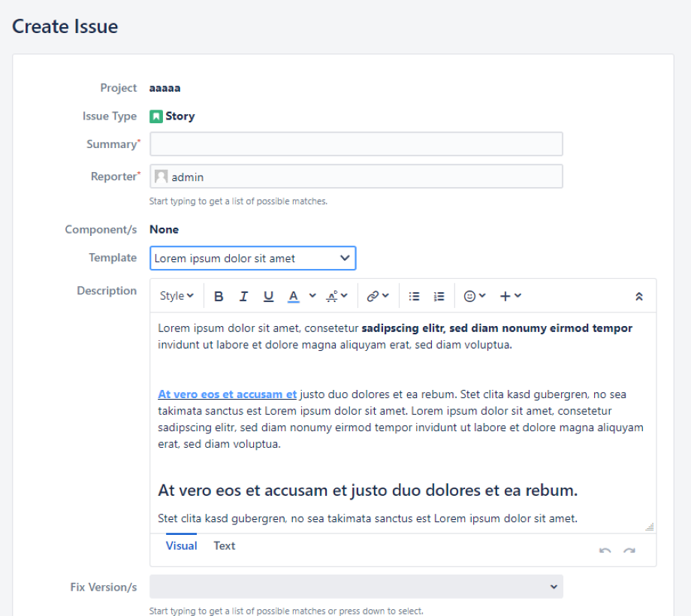This screenshot has width=691, height=616.
Task: Collapse the editor toolbar with double chevron
Action: pyautogui.click(x=639, y=297)
